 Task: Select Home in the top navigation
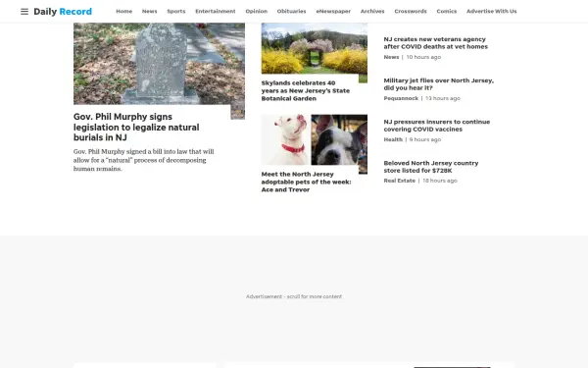[x=124, y=11]
